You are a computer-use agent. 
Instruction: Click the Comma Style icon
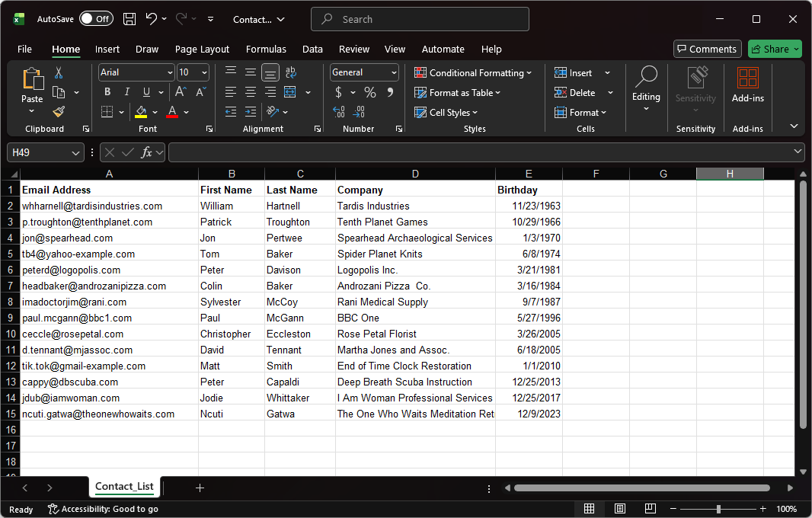(x=392, y=91)
